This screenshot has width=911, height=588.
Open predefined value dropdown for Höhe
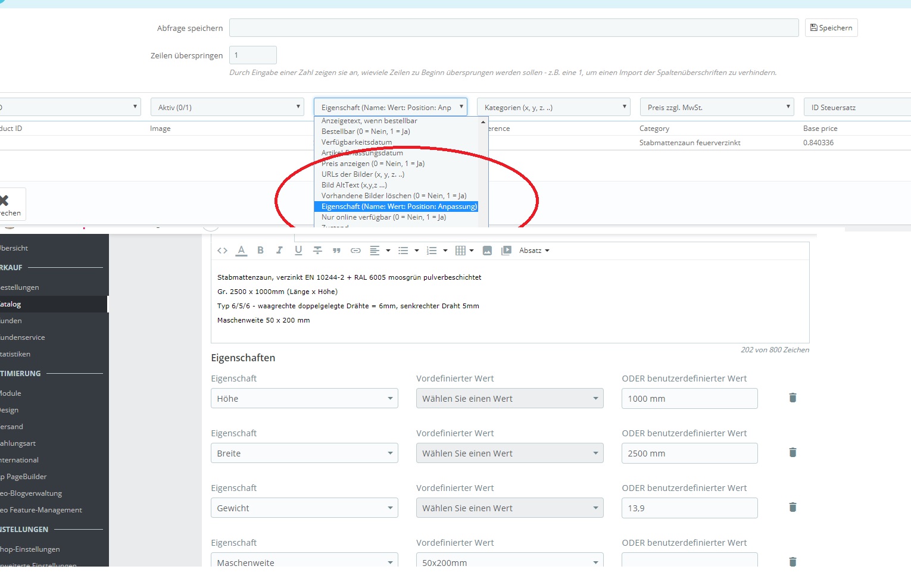[510, 398]
